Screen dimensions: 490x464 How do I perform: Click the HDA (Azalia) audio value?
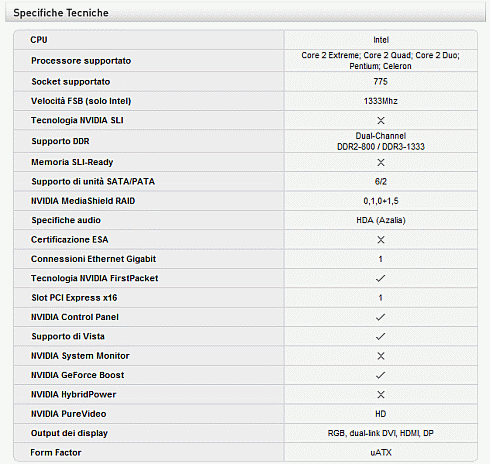(381, 220)
